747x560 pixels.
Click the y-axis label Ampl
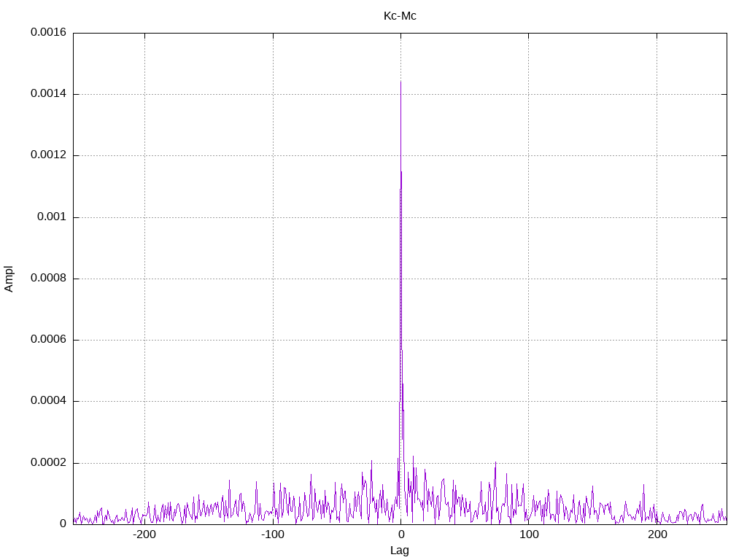(x=9, y=279)
